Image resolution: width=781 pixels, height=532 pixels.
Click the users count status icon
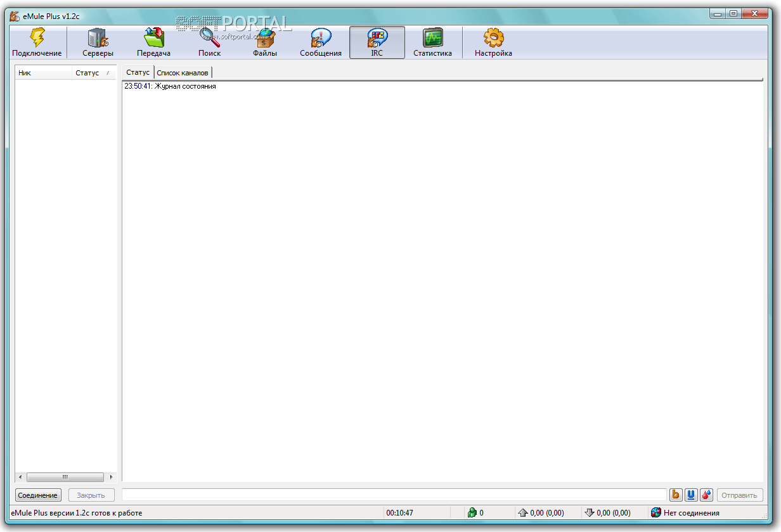coord(472,513)
